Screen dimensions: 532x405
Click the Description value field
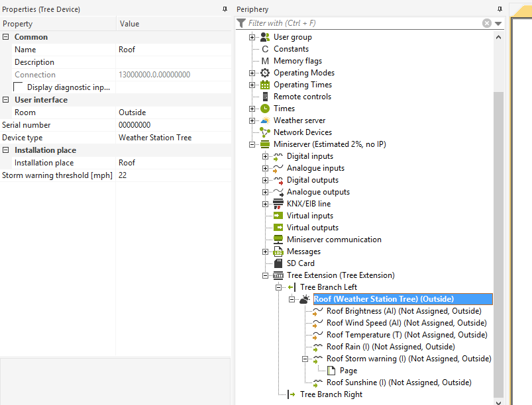[174, 62]
